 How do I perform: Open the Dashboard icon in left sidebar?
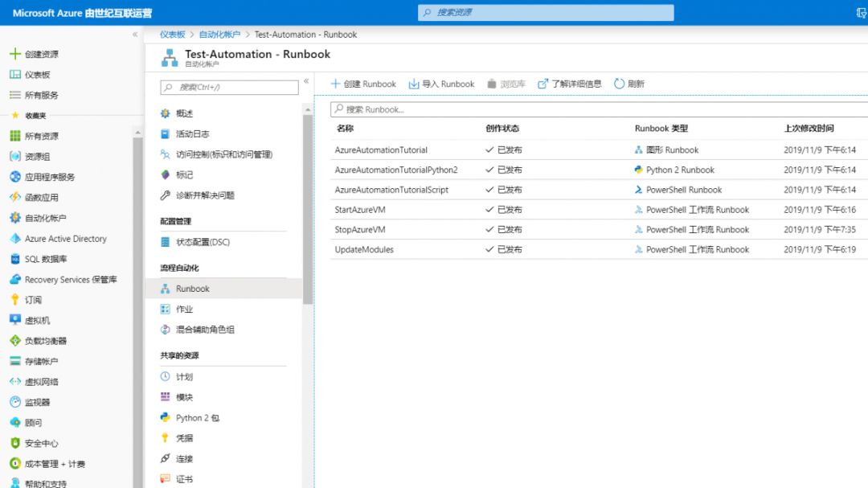pyautogui.click(x=15, y=74)
